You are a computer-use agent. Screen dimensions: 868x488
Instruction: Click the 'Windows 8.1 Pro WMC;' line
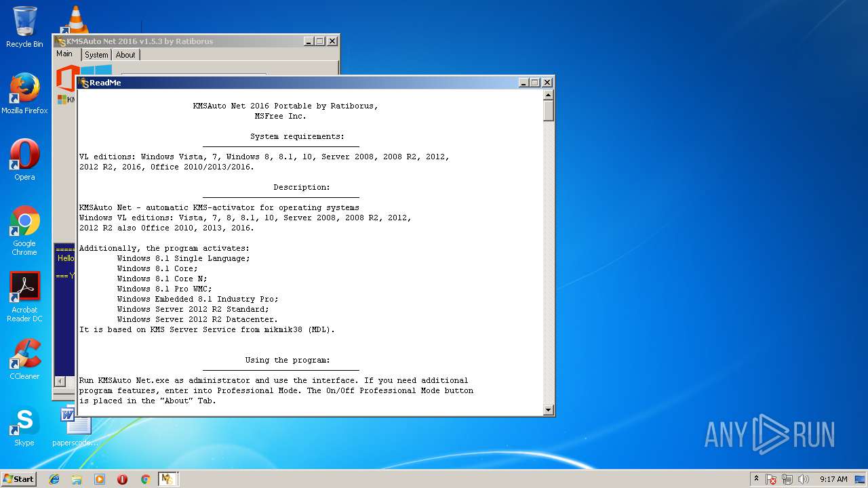click(164, 289)
